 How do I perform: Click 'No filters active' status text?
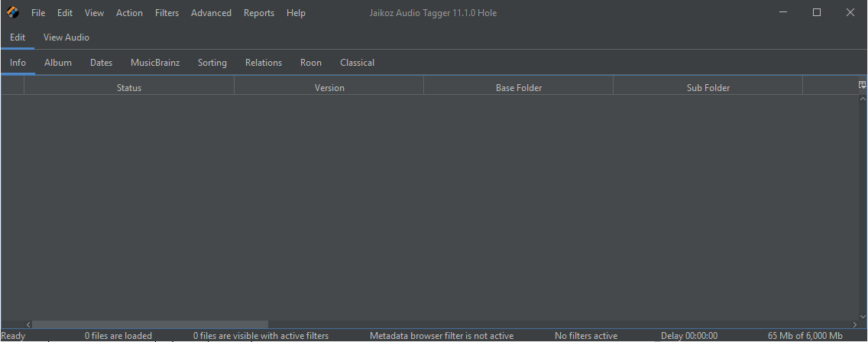pyautogui.click(x=586, y=336)
